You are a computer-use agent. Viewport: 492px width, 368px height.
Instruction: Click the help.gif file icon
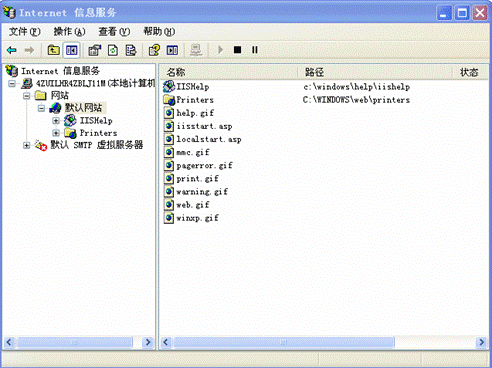click(169, 113)
